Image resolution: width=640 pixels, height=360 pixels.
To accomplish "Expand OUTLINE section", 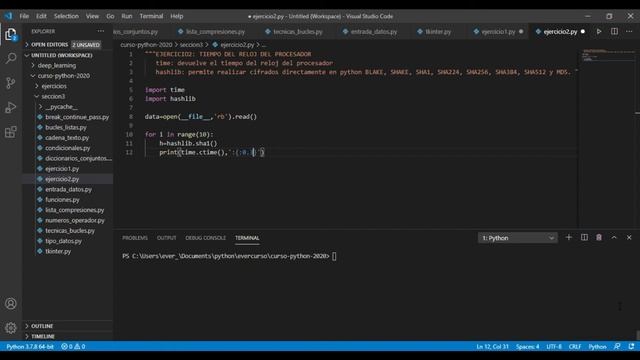I will click(67, 326).
